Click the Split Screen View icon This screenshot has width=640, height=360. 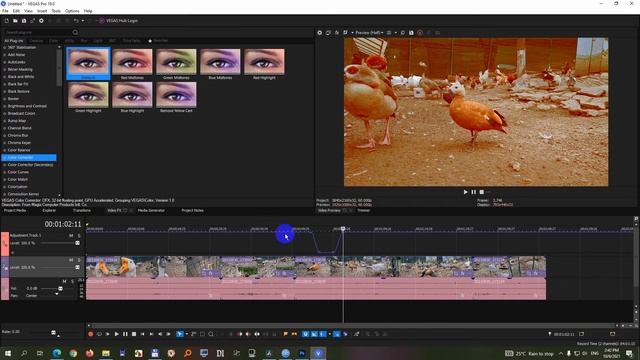click(x=346, y=33)
